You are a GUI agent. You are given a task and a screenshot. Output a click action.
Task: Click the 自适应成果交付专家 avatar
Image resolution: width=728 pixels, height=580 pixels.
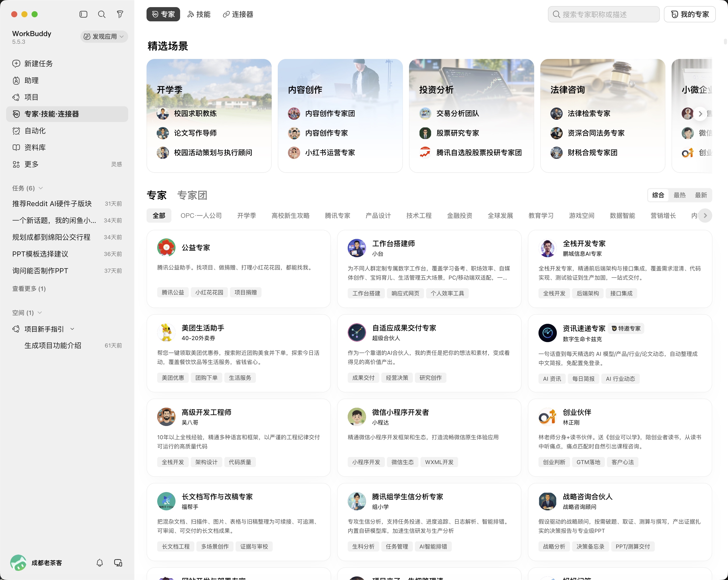click(x=357, y=332)
